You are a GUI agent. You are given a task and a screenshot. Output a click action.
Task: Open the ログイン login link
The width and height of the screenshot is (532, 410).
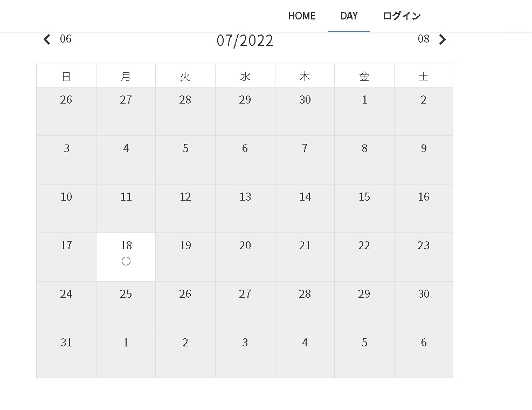tap(402, 16)
